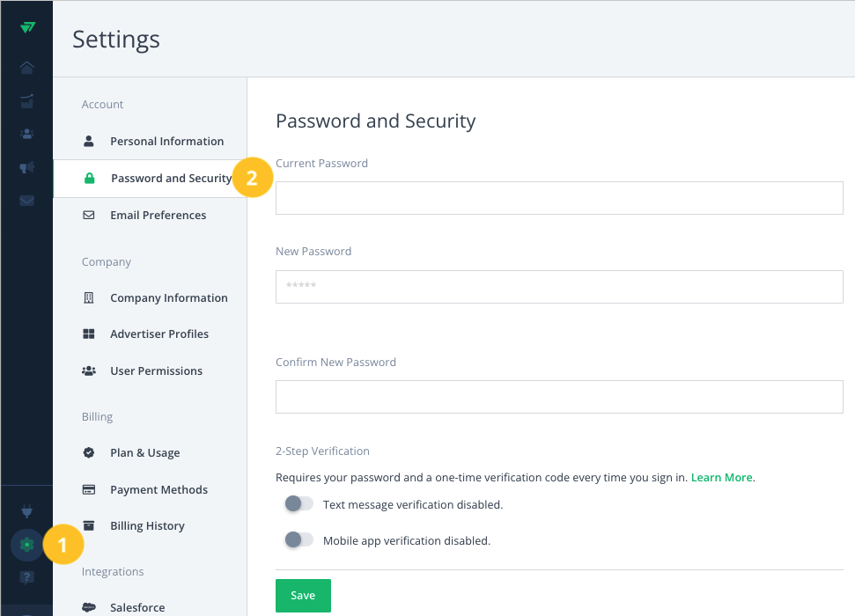
Task: Open the settings gear icon in sidebar
Action: (x=26, y=545)
